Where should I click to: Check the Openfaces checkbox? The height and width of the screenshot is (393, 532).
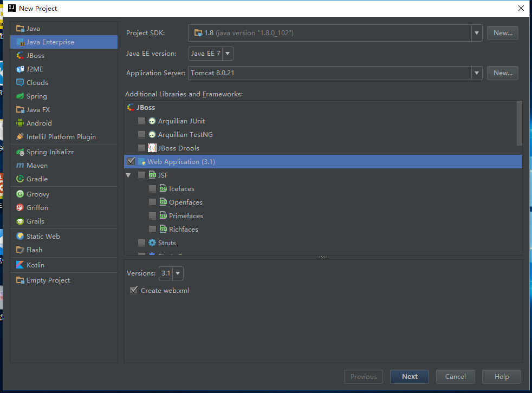pyautogui.click(x=152, y=202)
